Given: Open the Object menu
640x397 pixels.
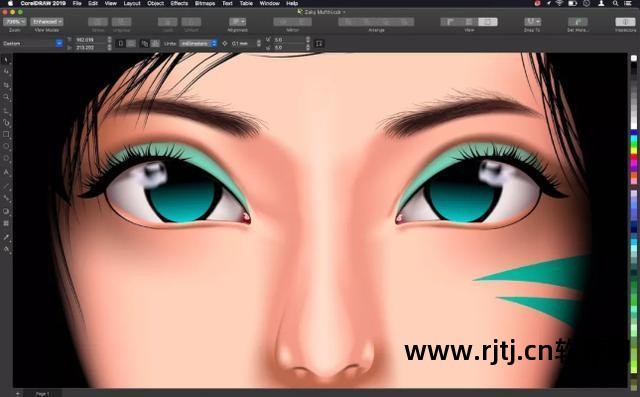Looking at the screenshot, I should tap(156, 3).
